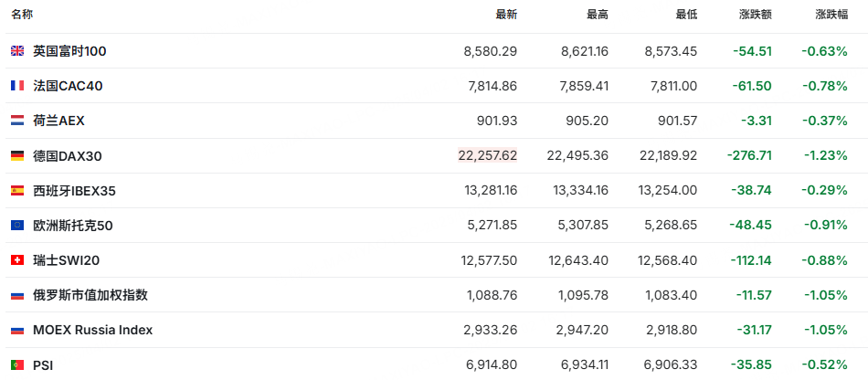Click the German flag icon beside 德国DAX30
The height and width of the screenshot is (380, 868).
pos(17,156)
